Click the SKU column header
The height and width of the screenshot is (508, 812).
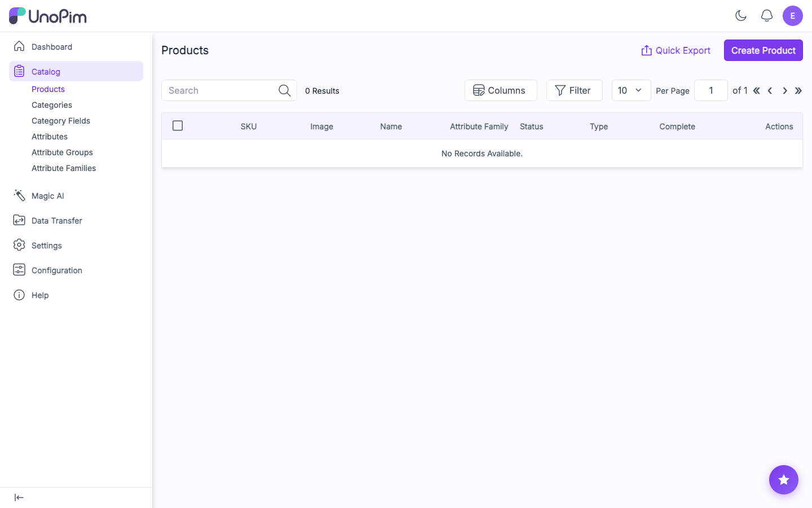click(249, 126)
